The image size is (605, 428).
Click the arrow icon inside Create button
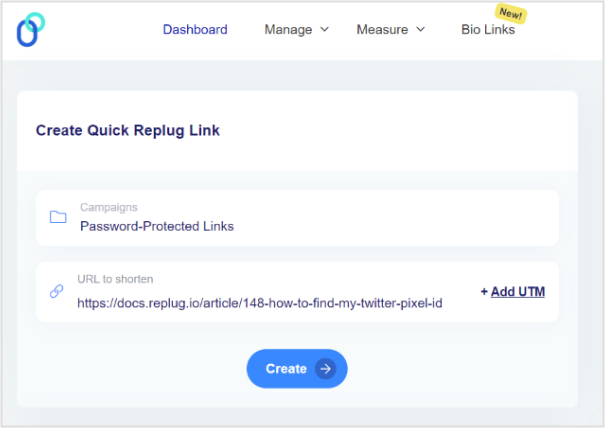(325, 369)
